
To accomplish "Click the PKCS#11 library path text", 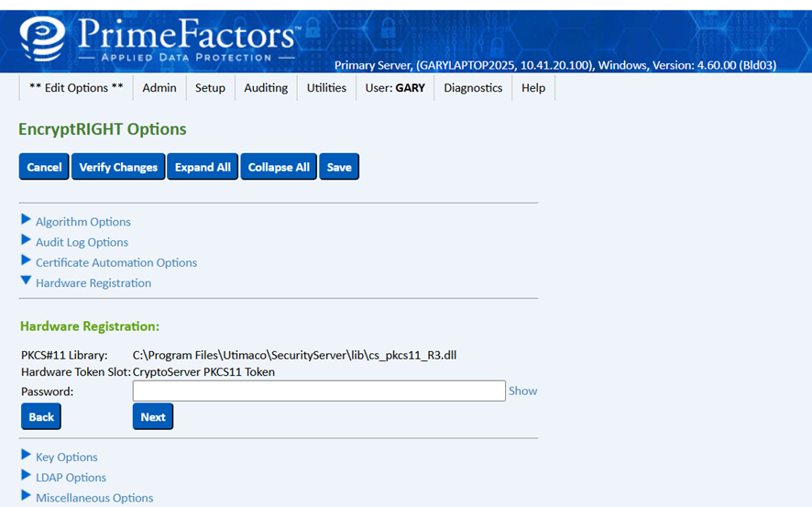I will click(x=294, y=355).
